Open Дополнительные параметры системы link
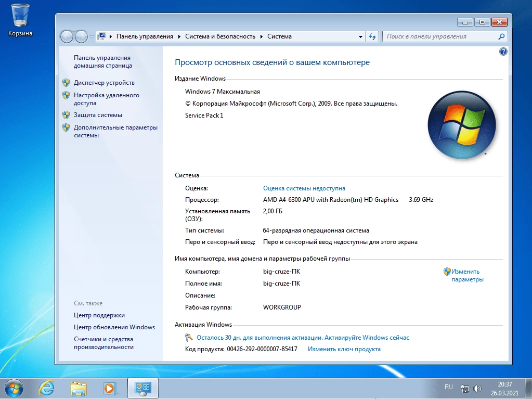This screenshot has width=532, height=399. [x=115, y=131]
